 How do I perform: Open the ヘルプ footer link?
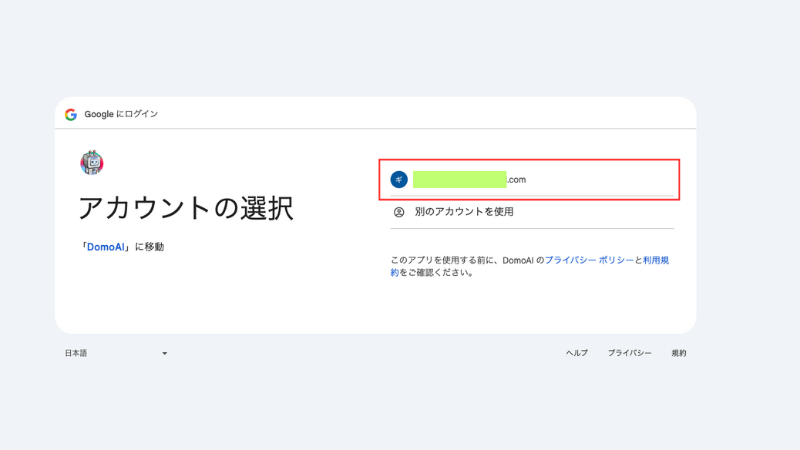coord(577,353)
